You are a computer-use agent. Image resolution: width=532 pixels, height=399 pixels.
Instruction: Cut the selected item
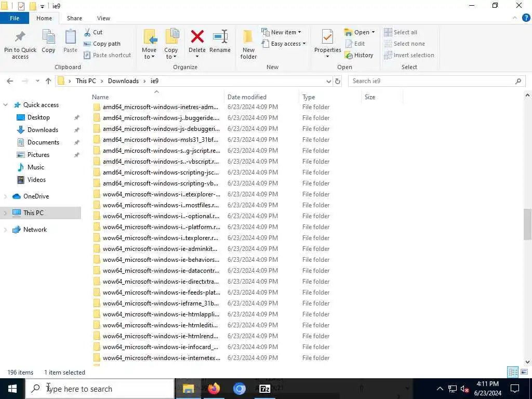94,32
